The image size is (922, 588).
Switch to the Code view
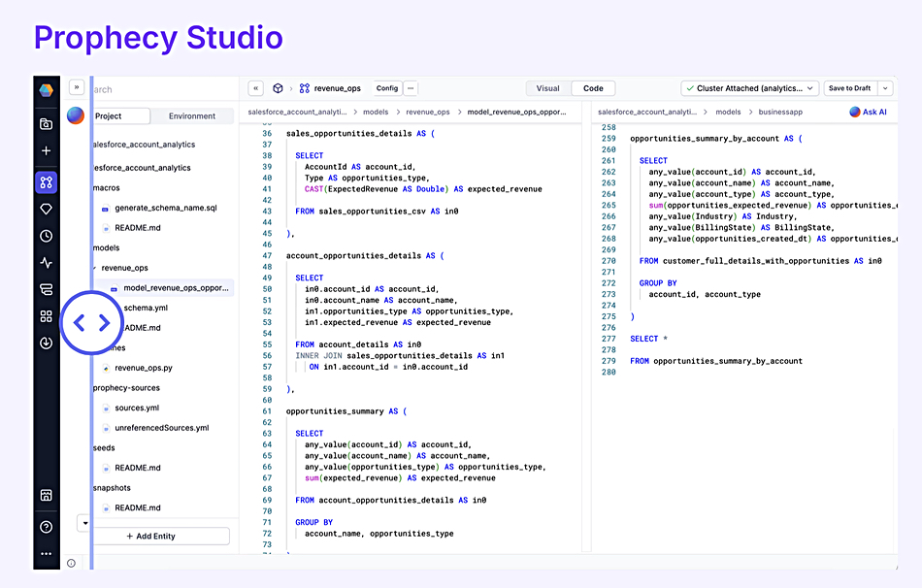tap(593, 88)
